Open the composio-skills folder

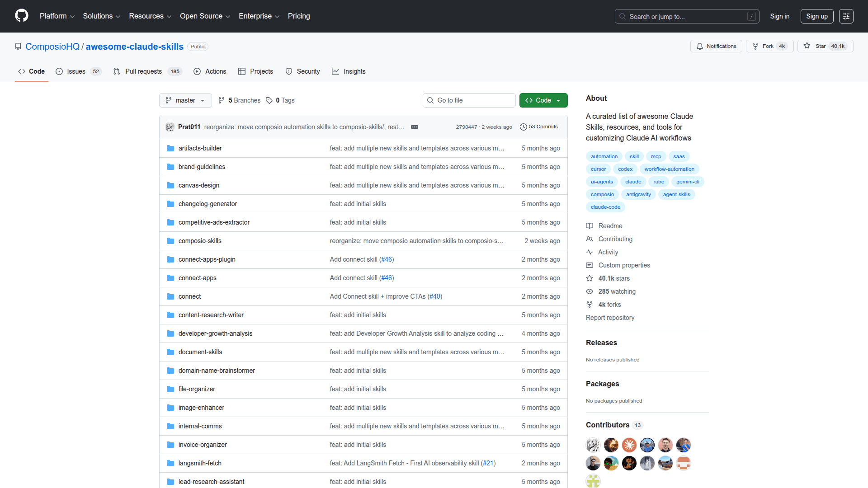(x=200, y=241)
